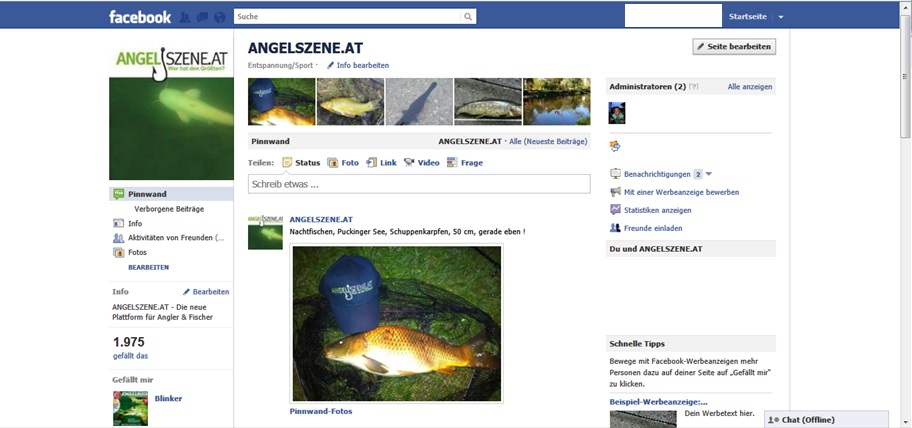The height and width of the screenshot is (428, 912).
Task: Open Pinnwand in left sidebar
Action: (147, 194)
